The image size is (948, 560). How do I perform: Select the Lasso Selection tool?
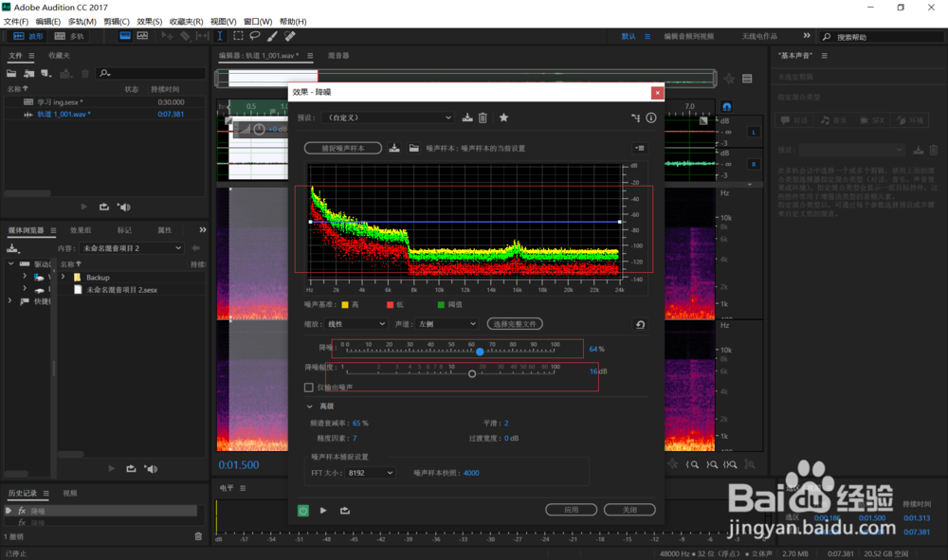pos(255,36)
